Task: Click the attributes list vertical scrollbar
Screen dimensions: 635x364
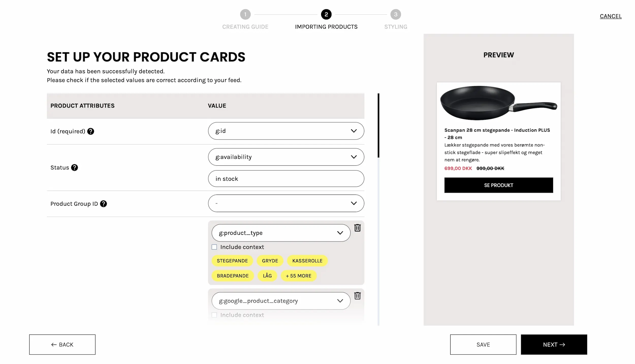Action: click(x=378, y=126)
